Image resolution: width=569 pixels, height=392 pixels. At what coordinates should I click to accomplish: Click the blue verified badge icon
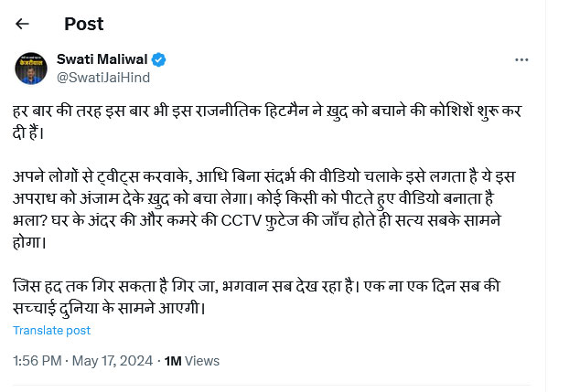tap(159, 60)
